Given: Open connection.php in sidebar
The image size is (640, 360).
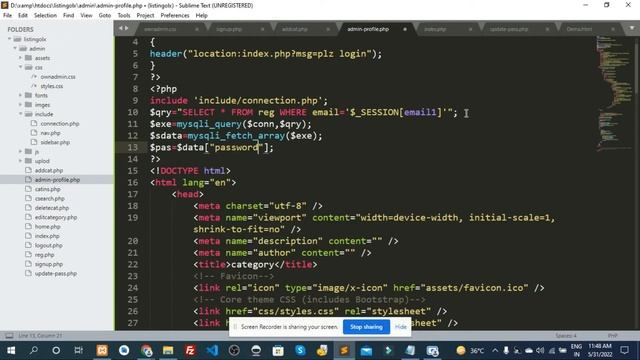Looking at the screenshot, I should pos(60,124).
